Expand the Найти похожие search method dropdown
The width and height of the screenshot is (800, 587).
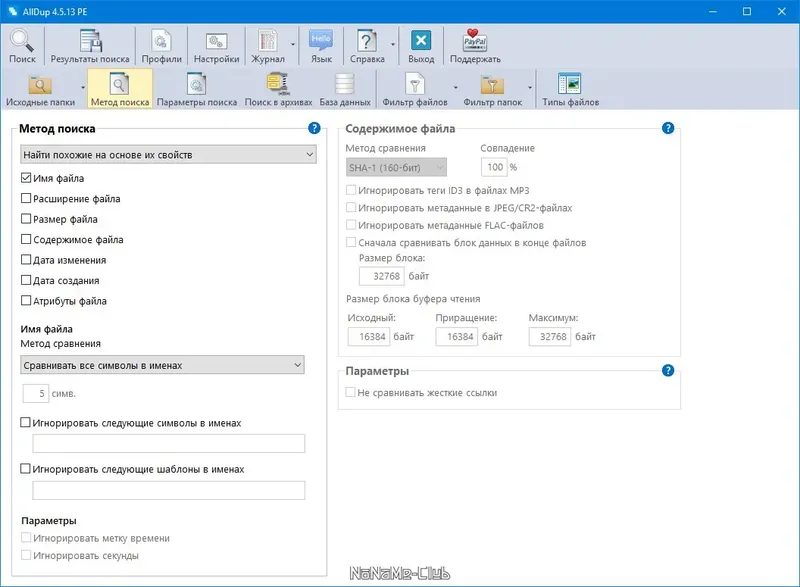pos(168,155)
